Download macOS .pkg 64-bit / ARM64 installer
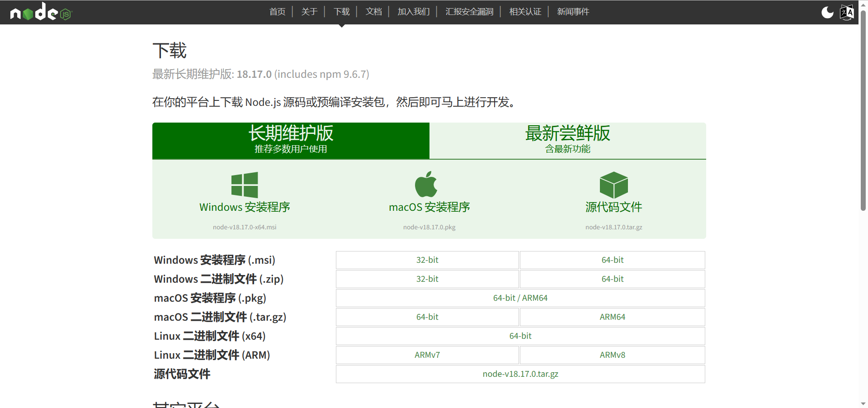868x408 pixels. click(x=520, y=298)
